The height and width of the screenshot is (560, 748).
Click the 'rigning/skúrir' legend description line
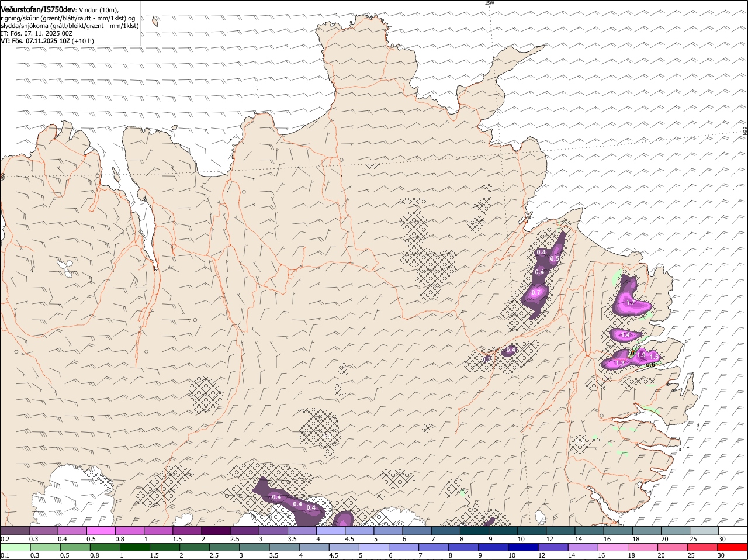coord(68,18)
